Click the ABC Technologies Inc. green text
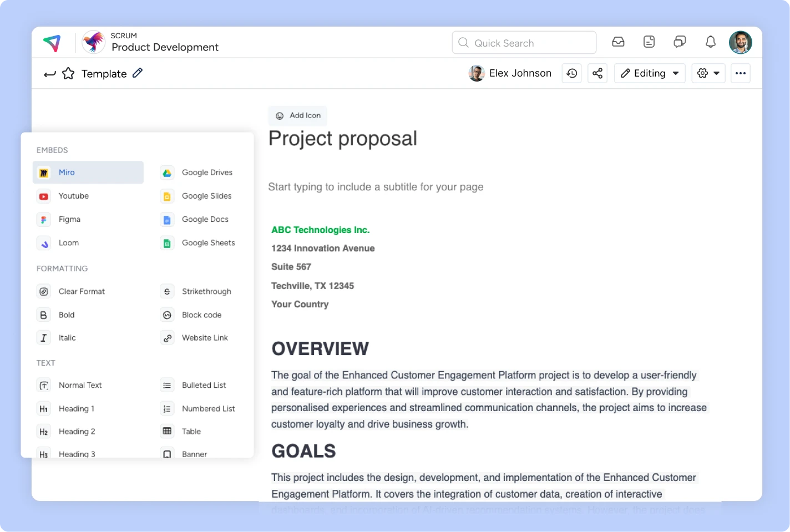 point(320,230)
